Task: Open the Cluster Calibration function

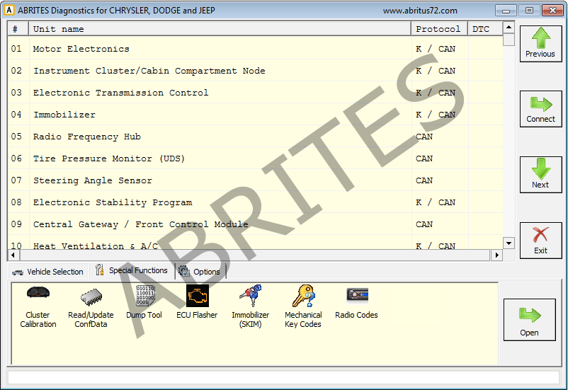Action: (38, 307)
